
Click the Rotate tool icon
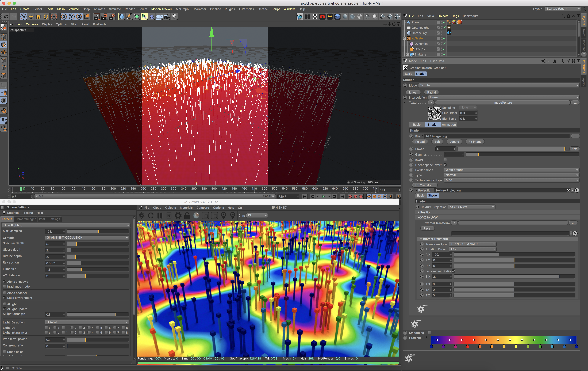point(46,17)
